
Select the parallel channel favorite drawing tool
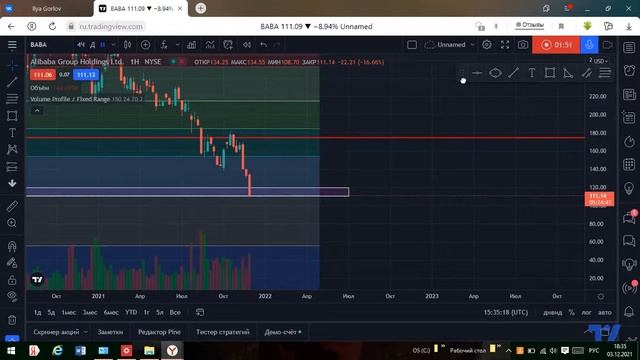pos(587,73)
